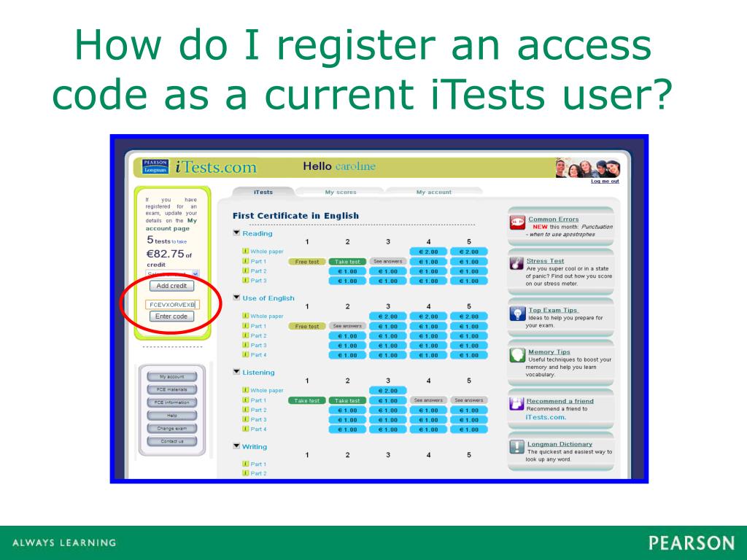Click the Pearson Longman logo
747x560 pixels.
pos(155,167)
